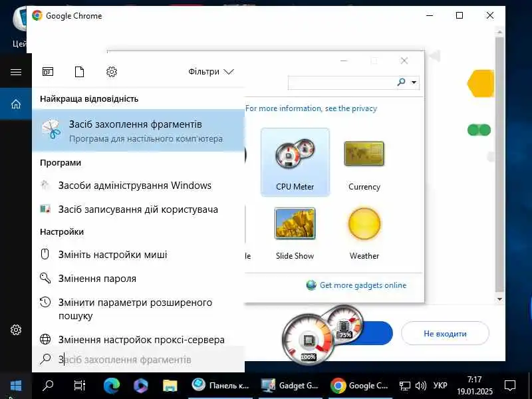Screen dimensions: 532x399
Task: Switch to Google Chrome taskbar window
Action: [360, 386]
